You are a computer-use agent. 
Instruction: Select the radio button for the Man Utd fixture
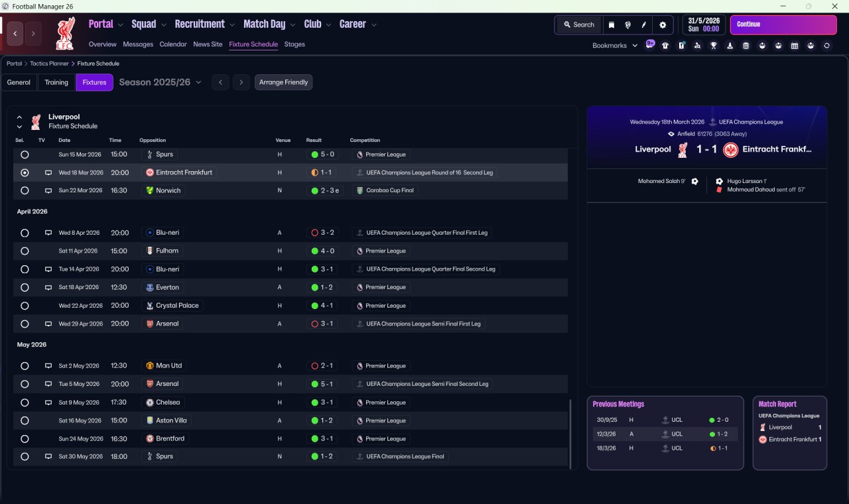coord(25,366)
